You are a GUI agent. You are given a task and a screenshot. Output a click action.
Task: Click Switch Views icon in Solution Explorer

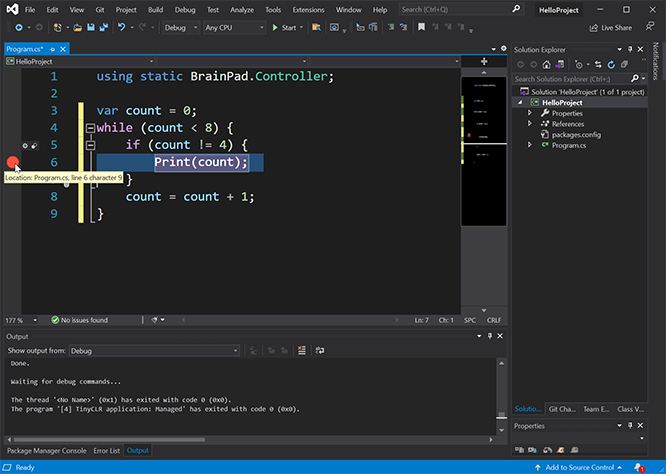[x=560, y=65]
